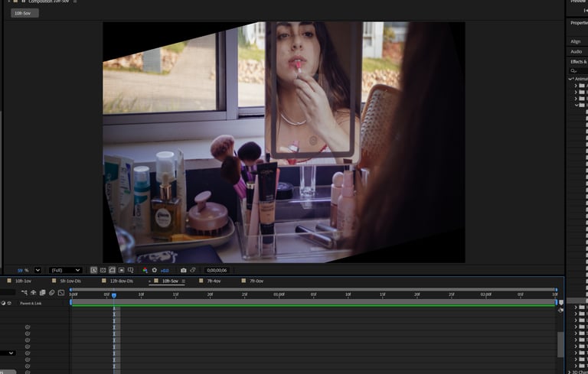Toggle the shy layers hide icon
The image size is (588, 374).
click(34, 292)
